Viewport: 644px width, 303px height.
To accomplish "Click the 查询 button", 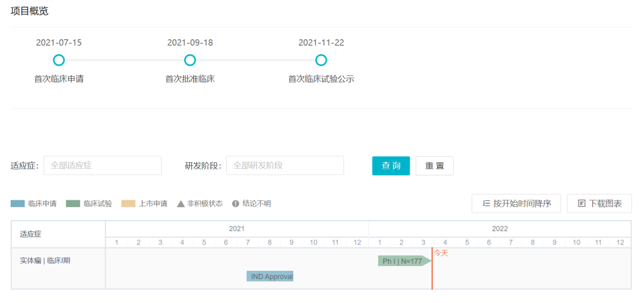I will (391, 166).
